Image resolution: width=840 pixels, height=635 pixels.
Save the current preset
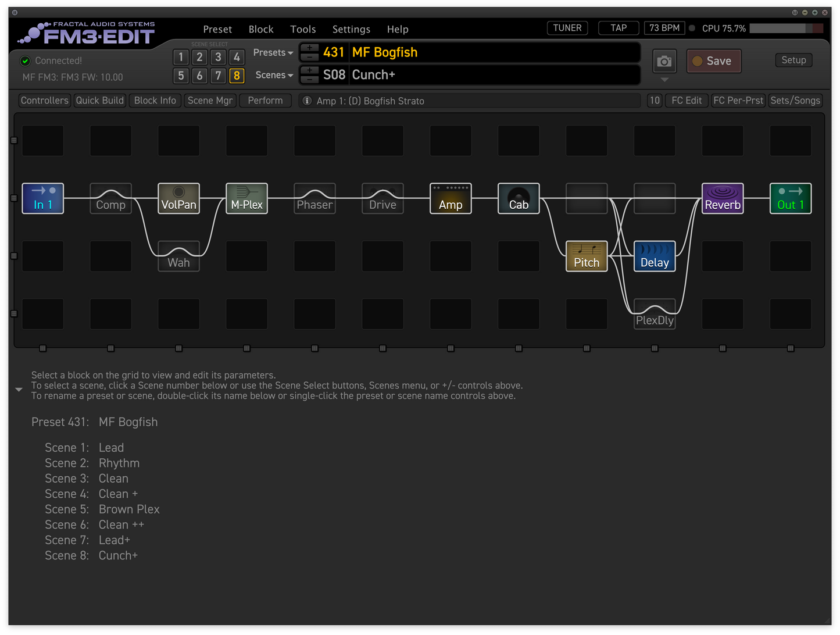click(x=714, y=60)
